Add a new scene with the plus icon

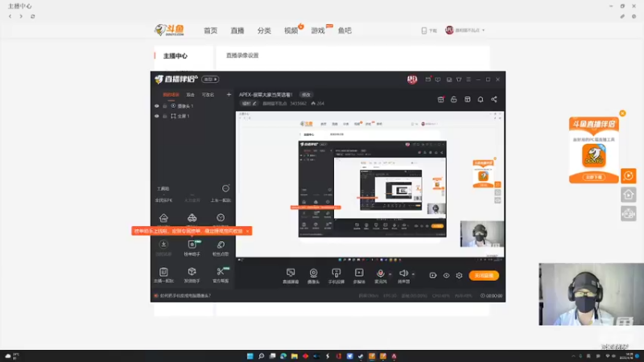point(229,94)
